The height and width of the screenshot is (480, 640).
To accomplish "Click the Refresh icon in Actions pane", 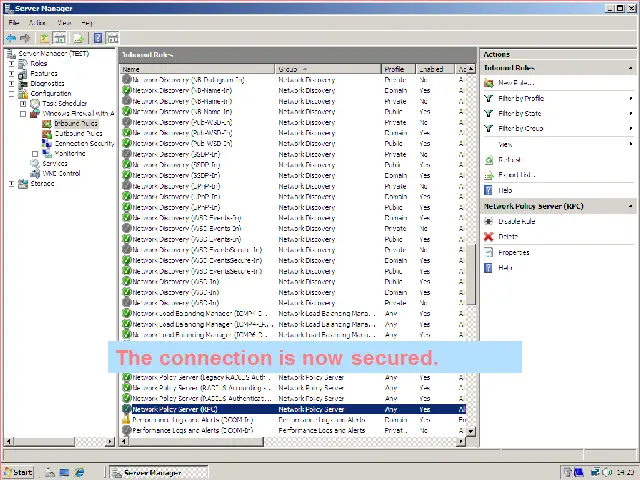I will click(489, 160).
